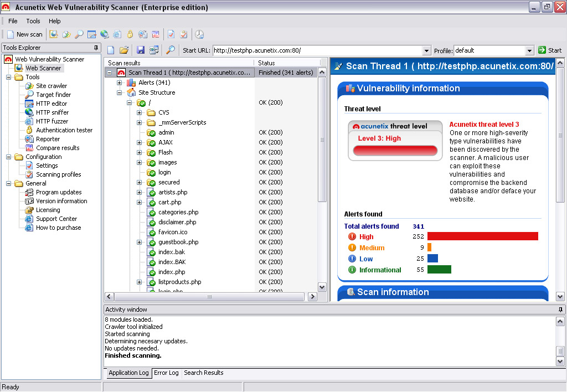This screenshot has width=567, height=392.
Task: Select the Authentication tester tool
Action: coord(65,130)
